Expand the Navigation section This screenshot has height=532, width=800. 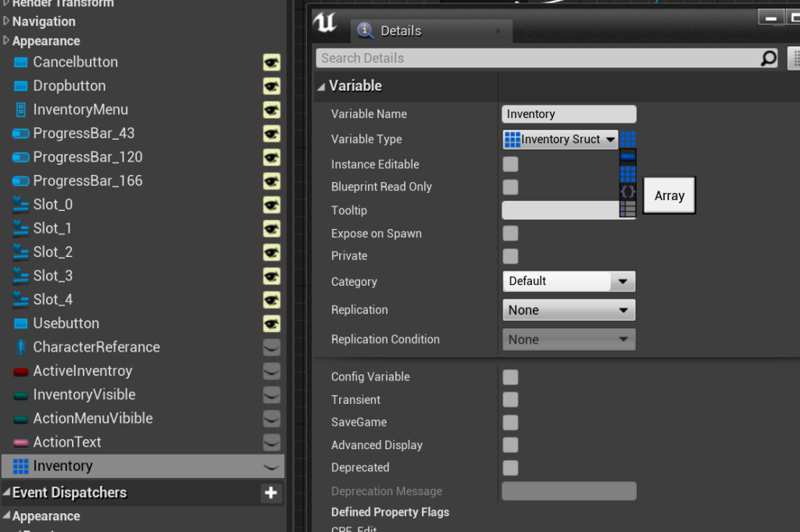6,21
